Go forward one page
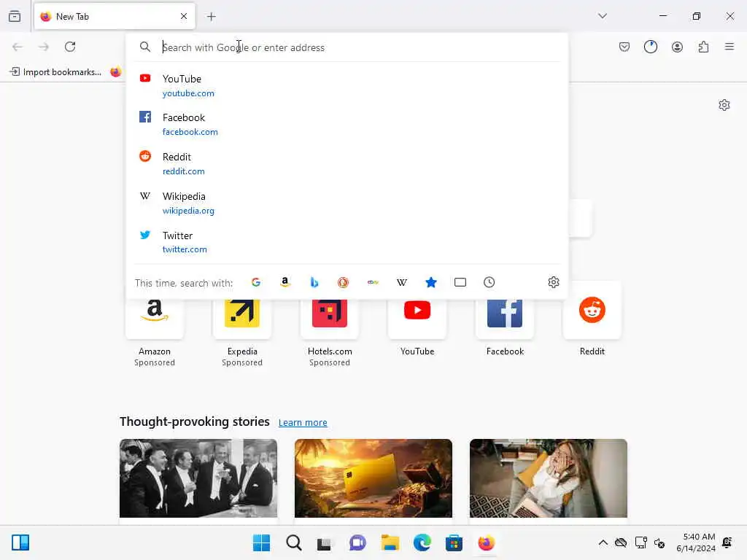The width and height of the screenshot is (747, 560). pos(44,47)
